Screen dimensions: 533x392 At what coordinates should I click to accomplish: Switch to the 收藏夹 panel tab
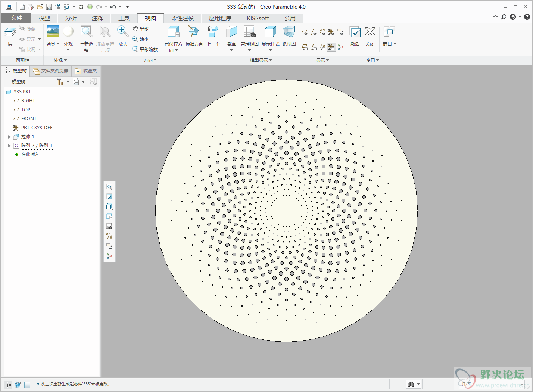point(86,71)
